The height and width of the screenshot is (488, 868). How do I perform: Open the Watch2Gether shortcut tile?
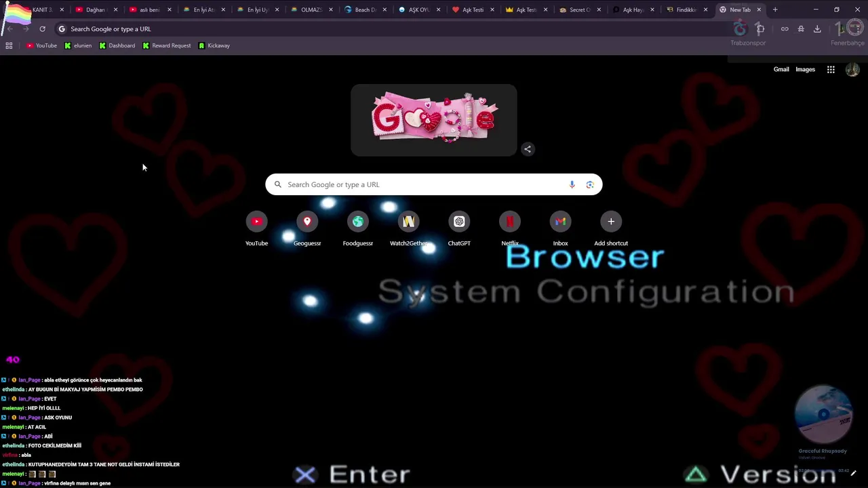(x=408, y=228)
